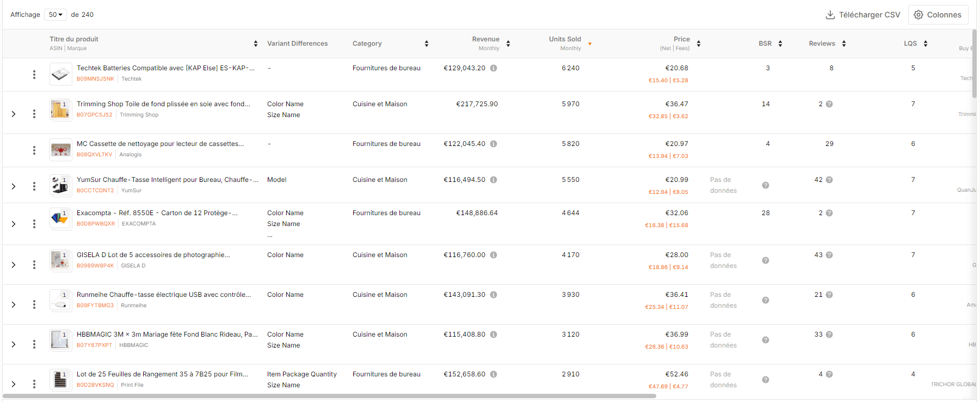This screenshot has width=980, height=402.
Task: Click revenue info icon for MC Cassette row
Action: [x=494, y=144]
